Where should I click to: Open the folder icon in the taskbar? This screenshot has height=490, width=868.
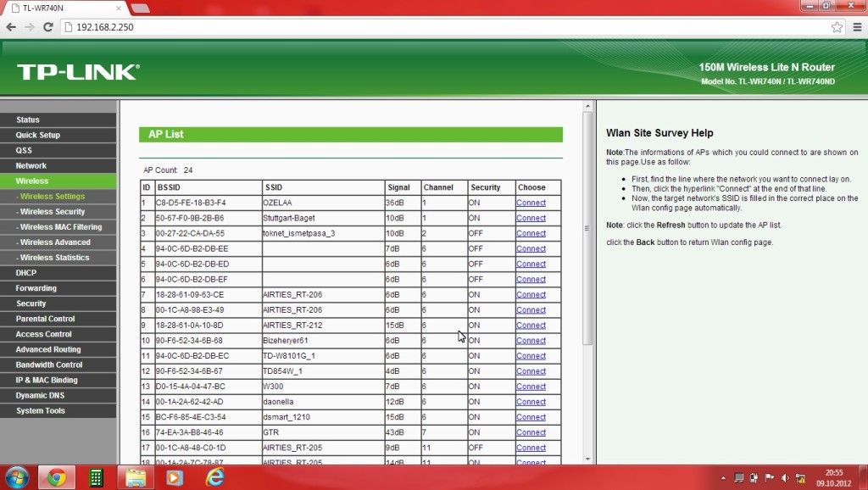(135, 477)
